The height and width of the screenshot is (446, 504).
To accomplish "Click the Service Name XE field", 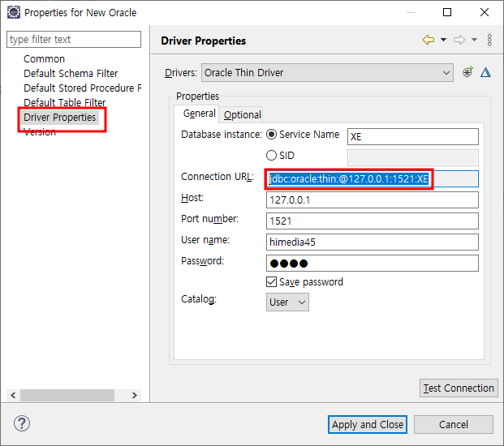I will click(x=413, y=137).
